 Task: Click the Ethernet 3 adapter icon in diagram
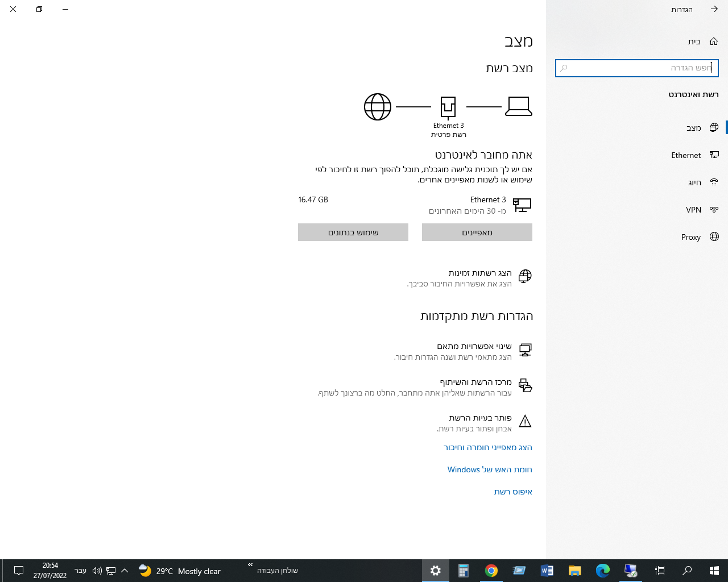[x=448, y=107]
